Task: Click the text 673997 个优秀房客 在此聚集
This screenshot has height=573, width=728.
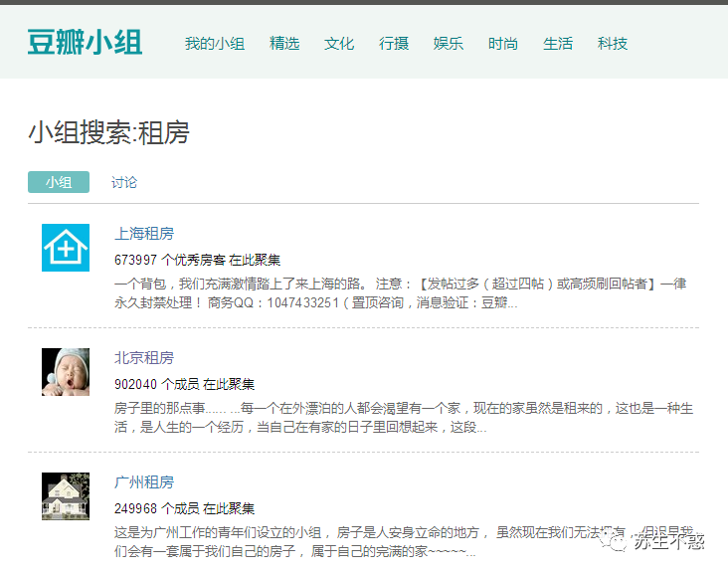Action: [x=197, y=260]
